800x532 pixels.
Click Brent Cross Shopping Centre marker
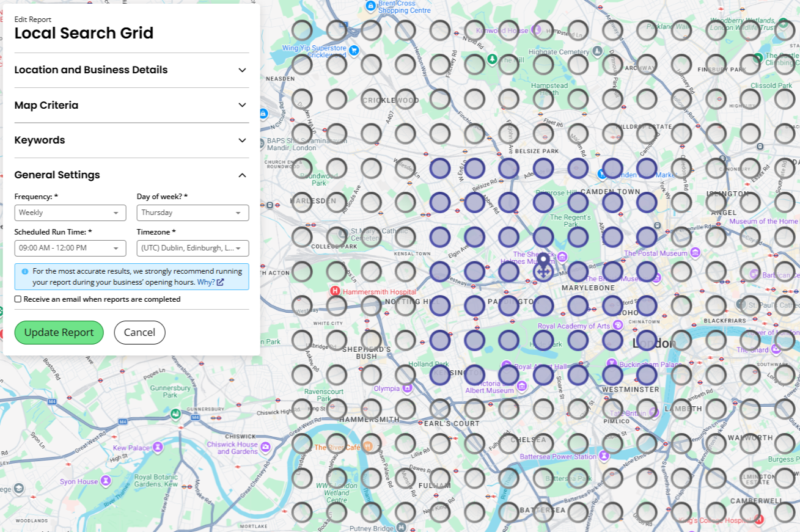point(370,5)
